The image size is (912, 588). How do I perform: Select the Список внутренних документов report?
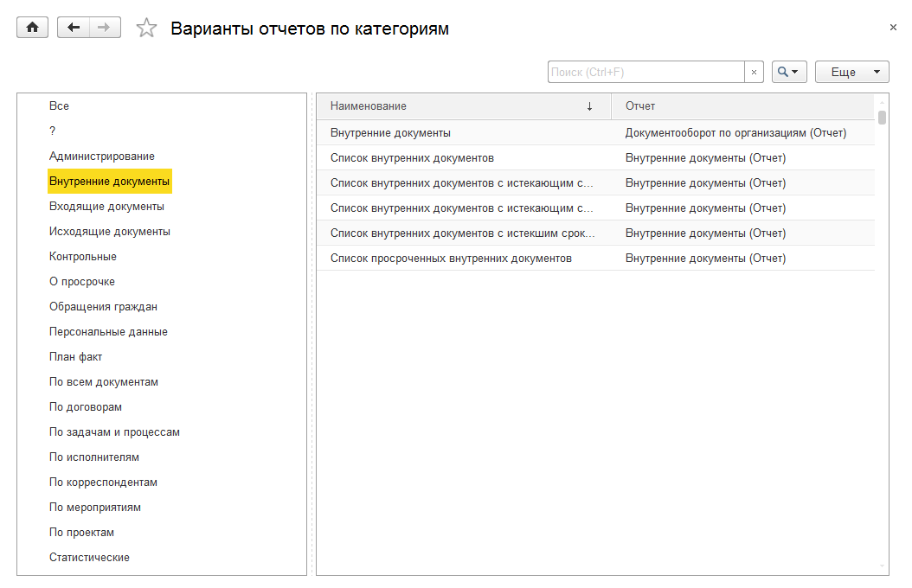click(412, 158)
